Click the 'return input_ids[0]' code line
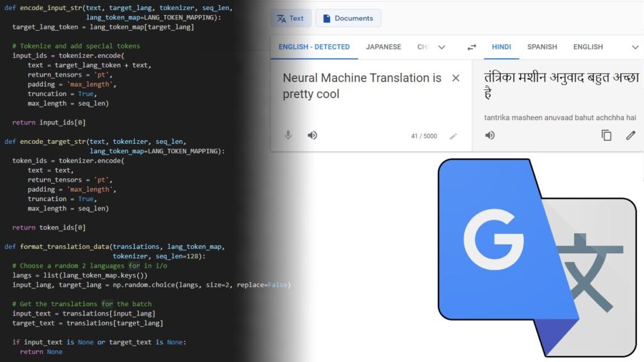This screenshot has width=644, height=362. coord(49,123)
